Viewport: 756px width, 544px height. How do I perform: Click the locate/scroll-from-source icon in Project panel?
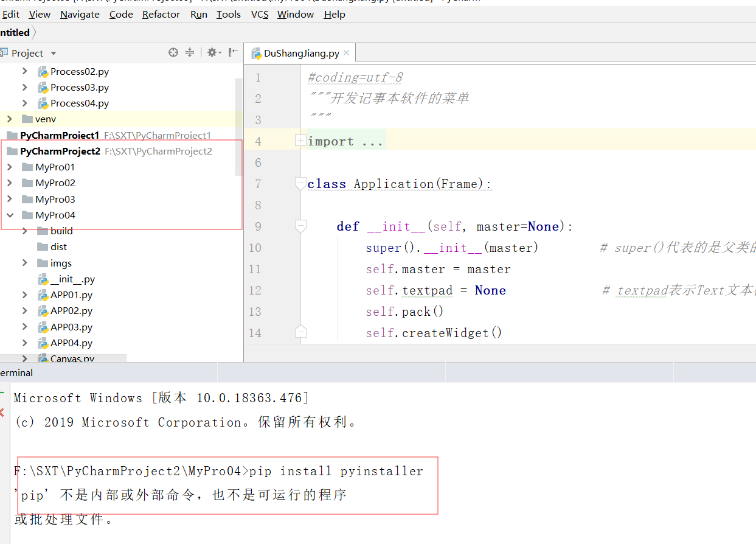pos(173,53)
